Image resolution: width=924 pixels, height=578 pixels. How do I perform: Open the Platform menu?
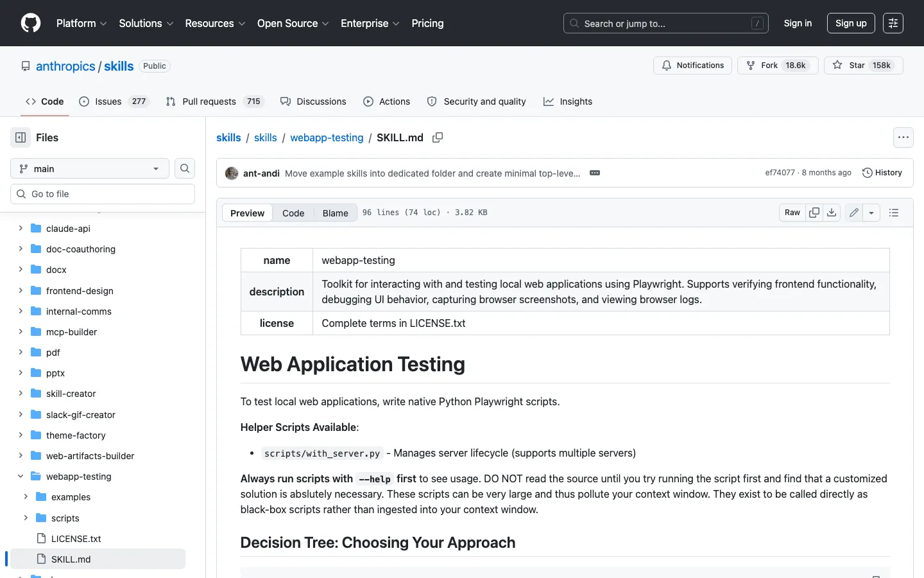[81, 23]
